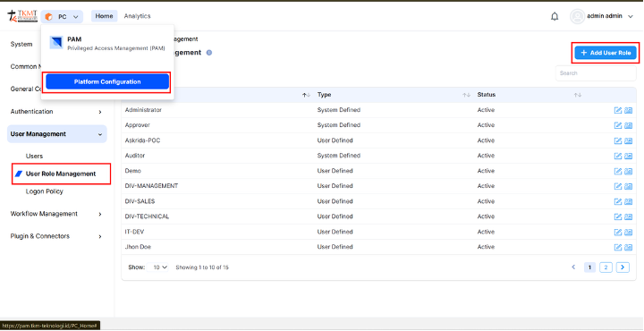
Task: Open the DIV-SALES row's second action icon
Action: click(x=628, y=201)
